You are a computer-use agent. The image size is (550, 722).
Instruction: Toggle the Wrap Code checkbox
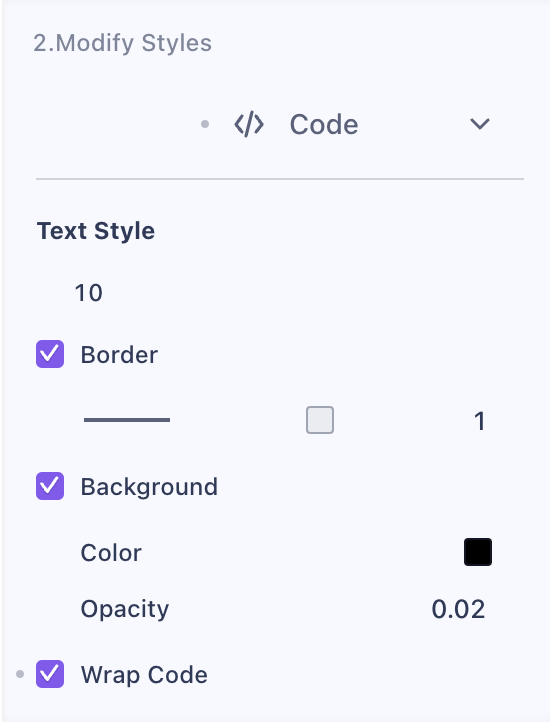pyautogui.click(x=50, y=674)
